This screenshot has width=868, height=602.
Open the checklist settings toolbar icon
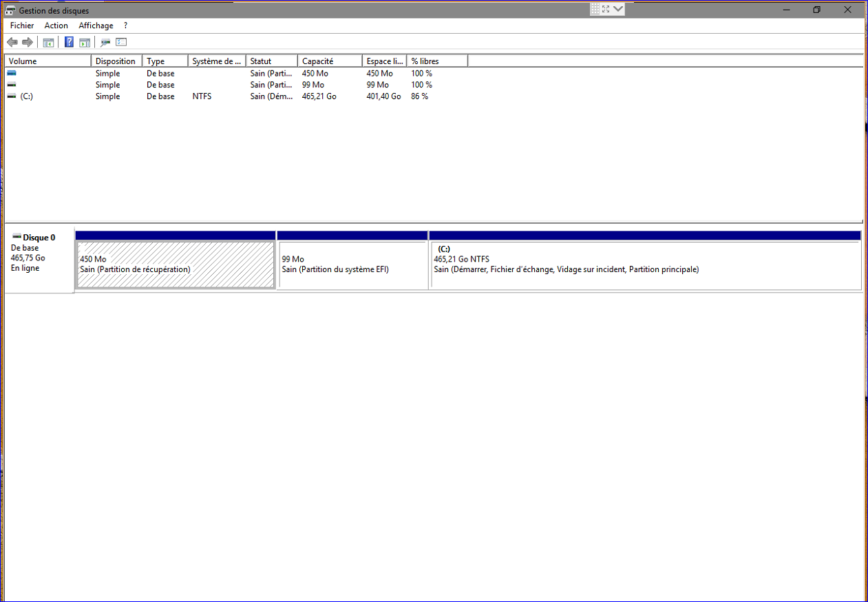(122, 43)
